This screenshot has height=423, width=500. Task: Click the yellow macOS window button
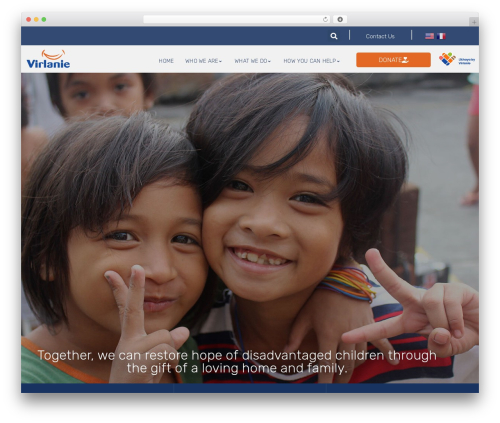36,19
